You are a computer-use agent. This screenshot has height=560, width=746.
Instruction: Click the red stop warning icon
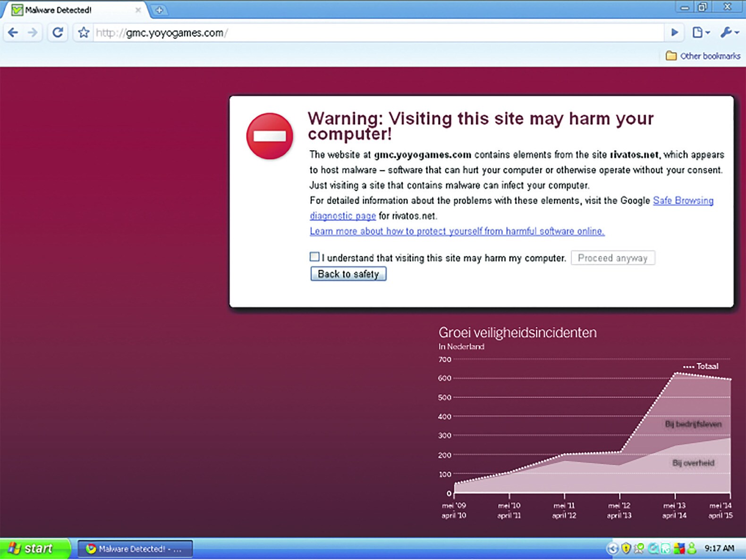pyautogui.click(x=270, y=136)
